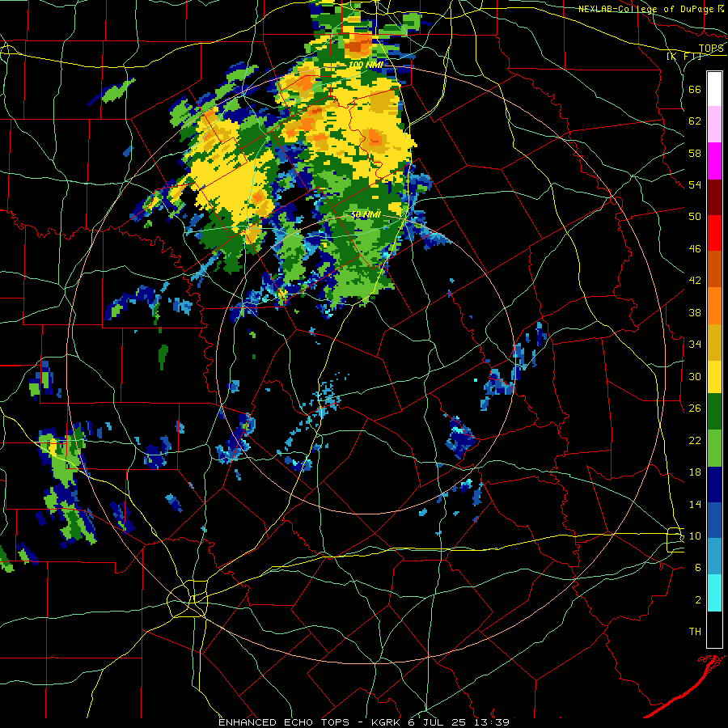This screenshot has width=728, height=728.
Task: Click the 38 scale value label
Action: pyautogui.click(x=695, y=312)
